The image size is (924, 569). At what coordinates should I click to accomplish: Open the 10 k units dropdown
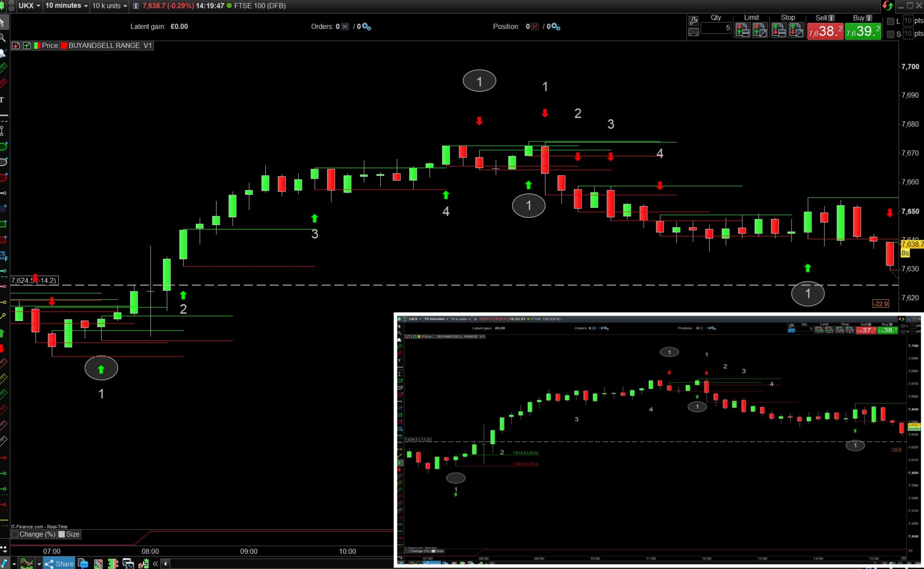pyautogui.click(x=110, y=6)
